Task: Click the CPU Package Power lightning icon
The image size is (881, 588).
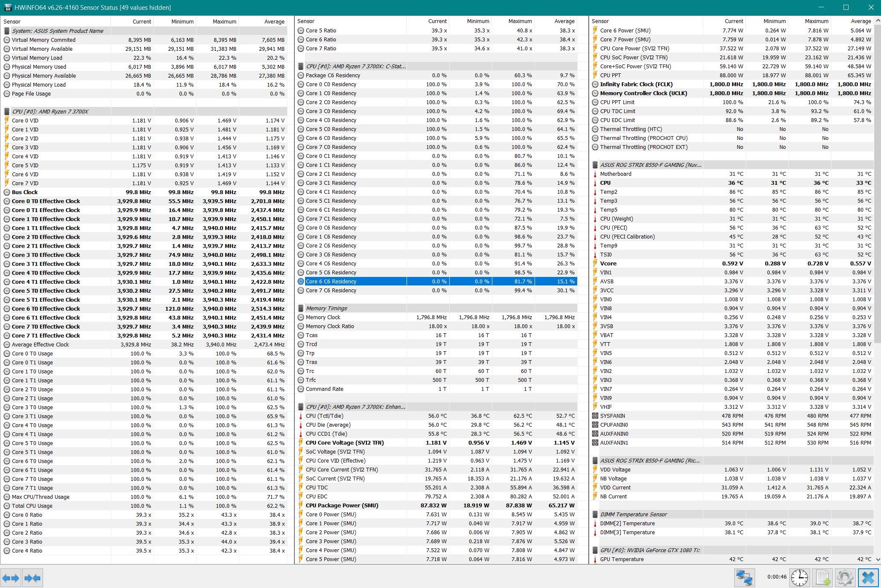Action: 300,505
